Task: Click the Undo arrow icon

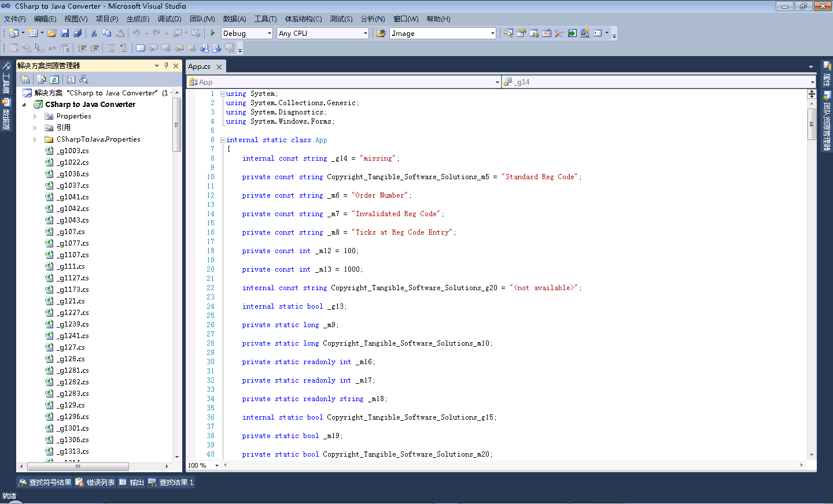Action: [x=136, y=33]
